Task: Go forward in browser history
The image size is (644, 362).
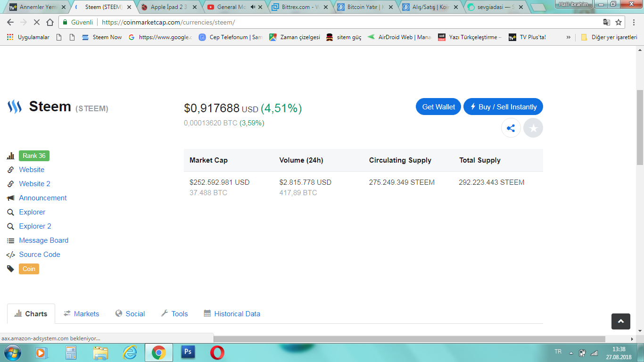Action: pos(24,22)
